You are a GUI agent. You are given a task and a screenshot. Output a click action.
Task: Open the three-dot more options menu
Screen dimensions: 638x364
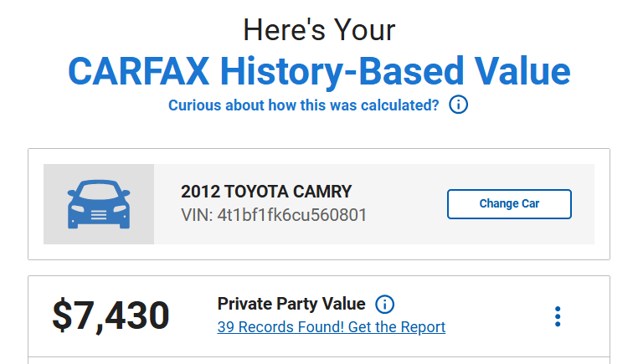point(558,316)
